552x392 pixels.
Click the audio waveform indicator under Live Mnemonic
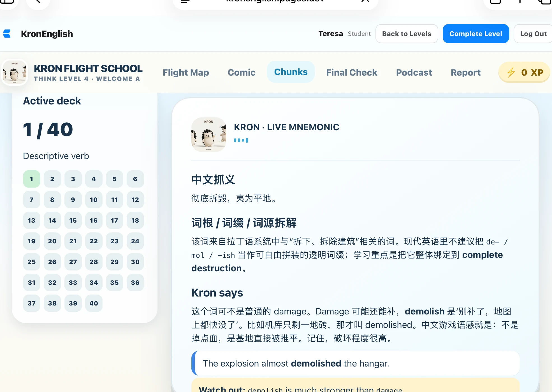[x=241, y=140]
